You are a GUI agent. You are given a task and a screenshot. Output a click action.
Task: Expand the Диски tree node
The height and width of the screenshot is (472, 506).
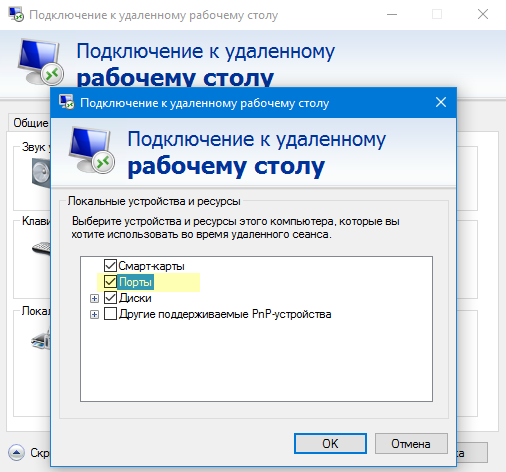click(94, 298)
